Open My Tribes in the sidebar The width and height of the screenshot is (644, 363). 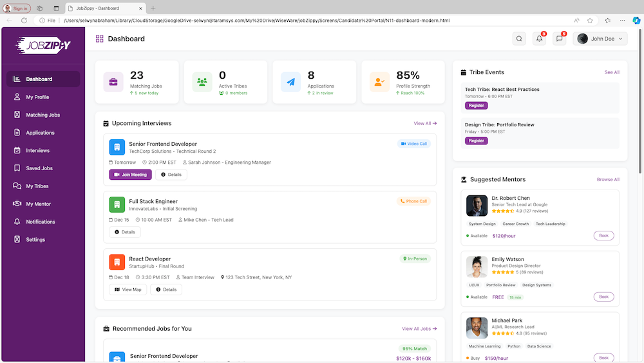click(x=37, y=186)
